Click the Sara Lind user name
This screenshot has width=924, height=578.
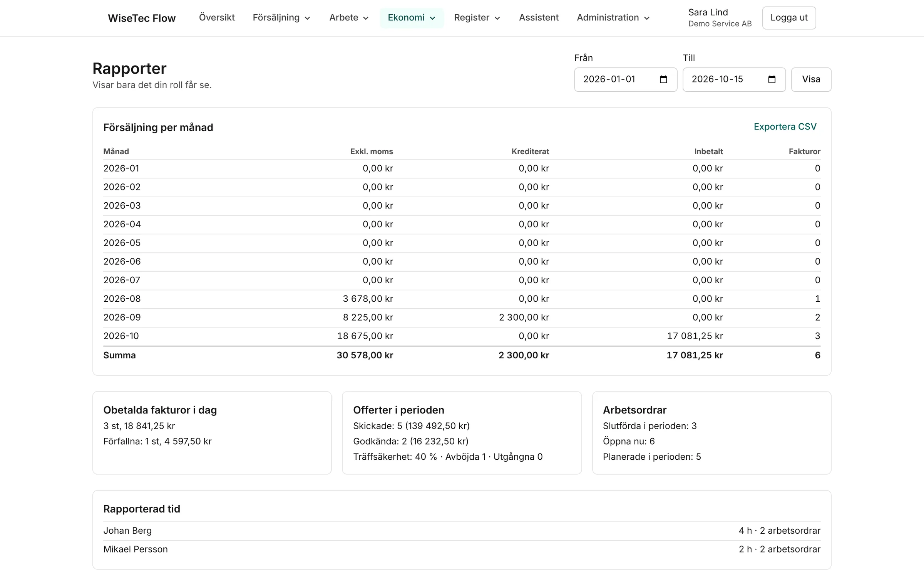(x=708, y=12)
